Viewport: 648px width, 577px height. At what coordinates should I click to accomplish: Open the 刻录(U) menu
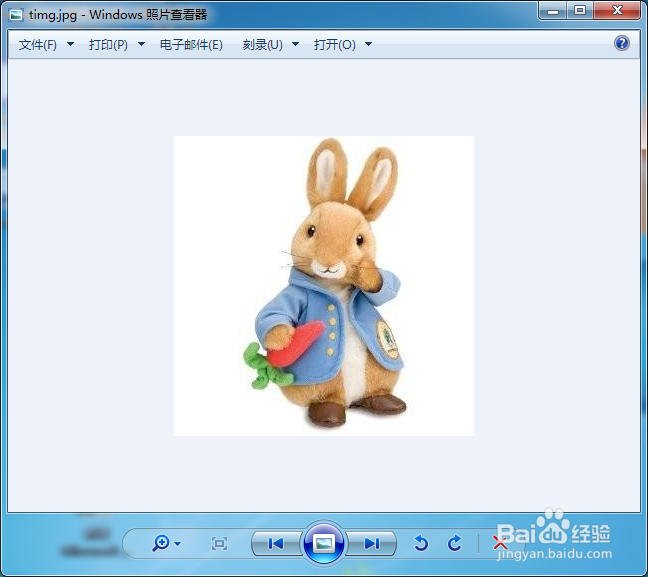[x=262, y=44]
